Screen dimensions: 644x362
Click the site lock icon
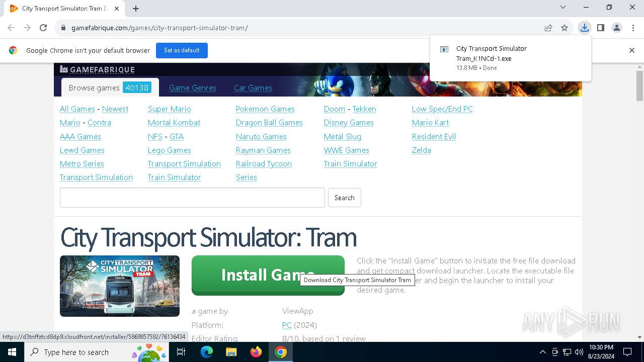tap(63, 28)
